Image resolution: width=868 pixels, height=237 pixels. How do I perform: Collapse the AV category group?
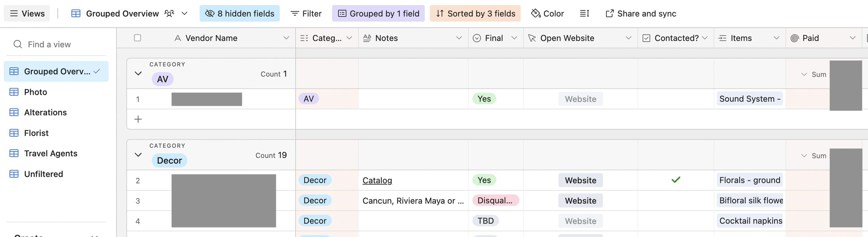tap(138, 73)
